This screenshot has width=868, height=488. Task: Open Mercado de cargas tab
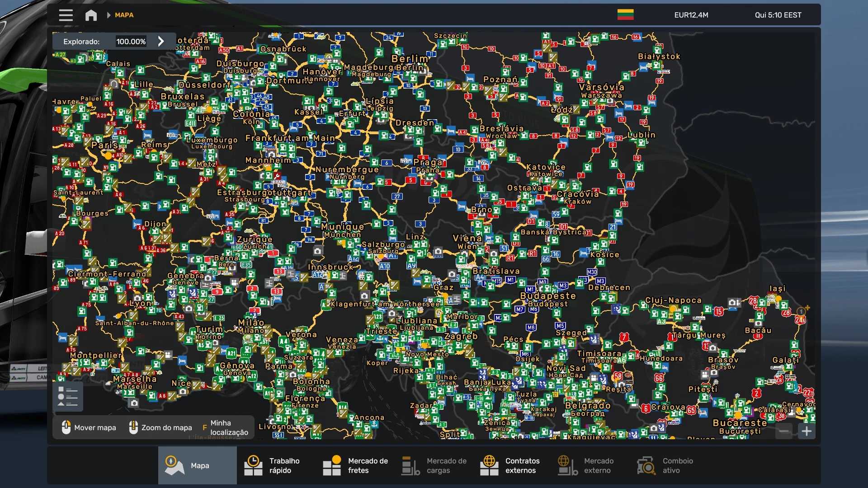[x=434, y=465]
